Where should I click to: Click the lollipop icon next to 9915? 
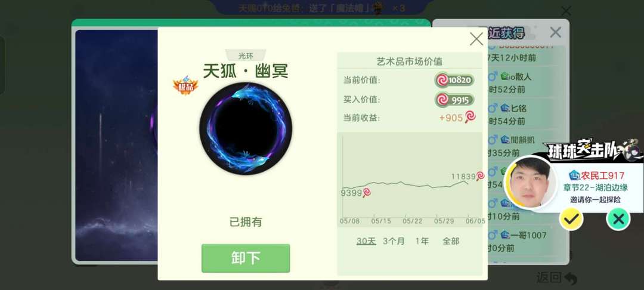click(x=442, y=100)
